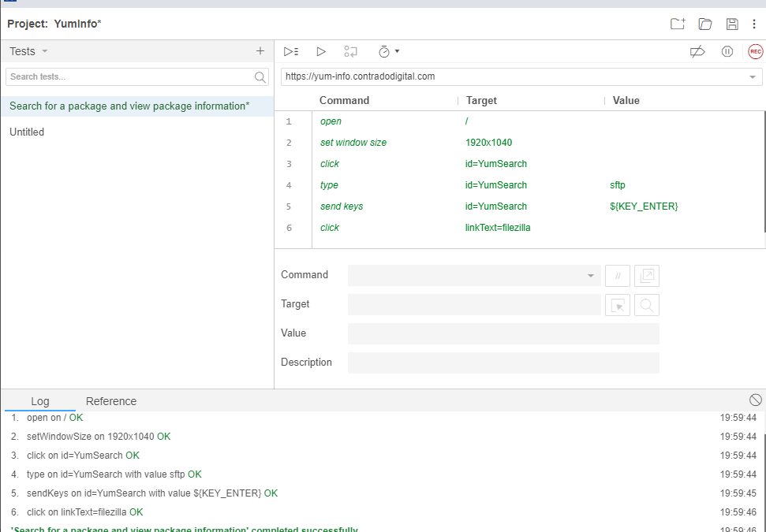Select the sftp value cell

(618, 185)
